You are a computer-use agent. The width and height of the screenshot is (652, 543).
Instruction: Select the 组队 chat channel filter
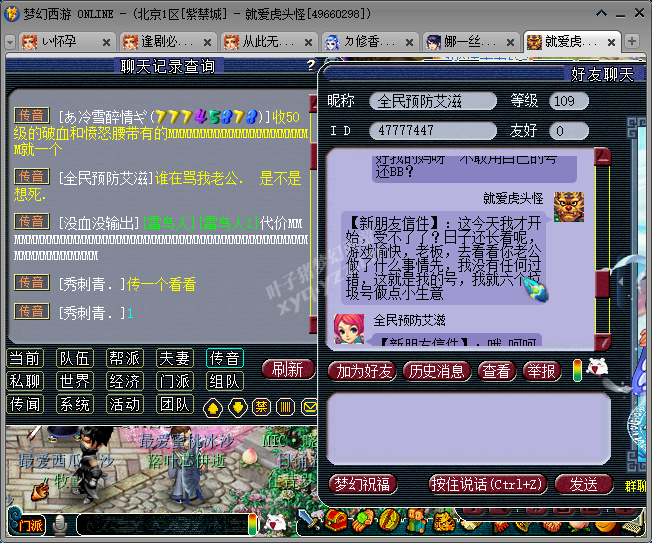coord(225,381)
